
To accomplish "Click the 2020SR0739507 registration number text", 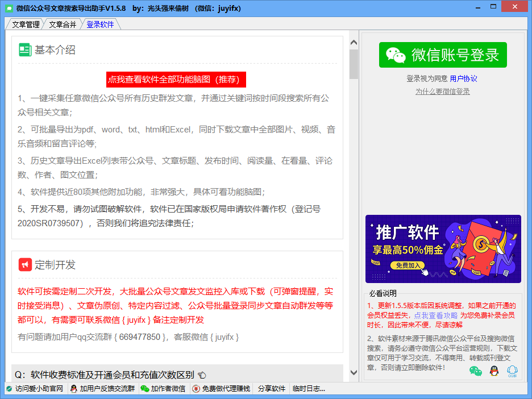I will [x=48, y=223].
